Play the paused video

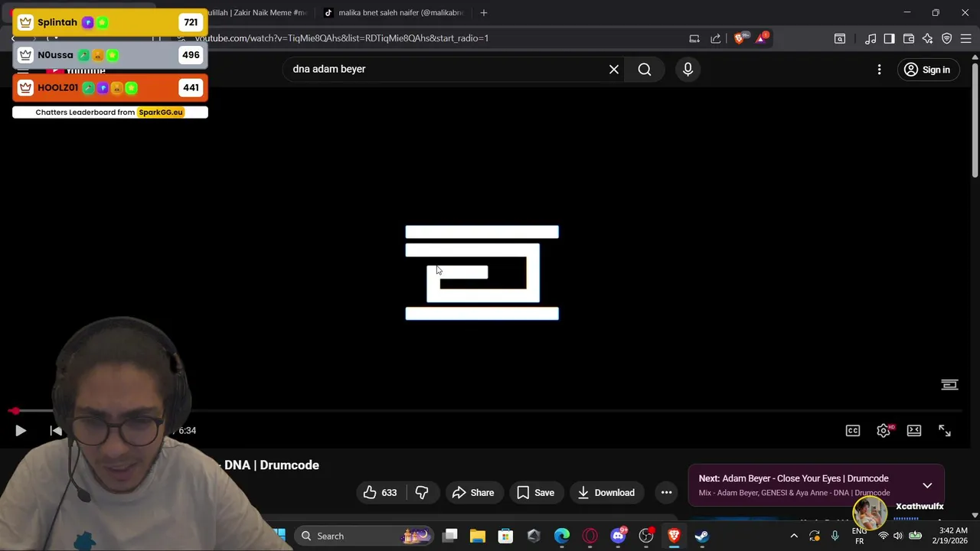coord(21,431)
